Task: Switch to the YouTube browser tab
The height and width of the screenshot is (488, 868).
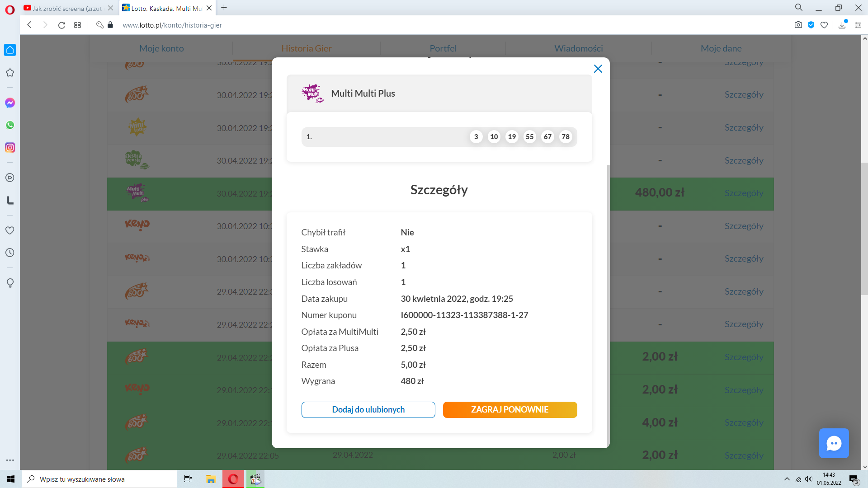Action: click(x=67, y=8)
